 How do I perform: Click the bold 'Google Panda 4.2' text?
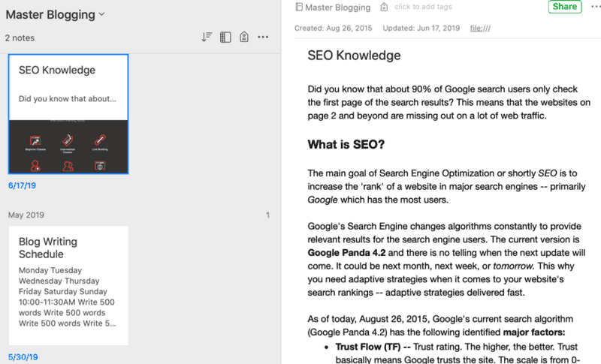pyautogui.click(x=346, y=253)
